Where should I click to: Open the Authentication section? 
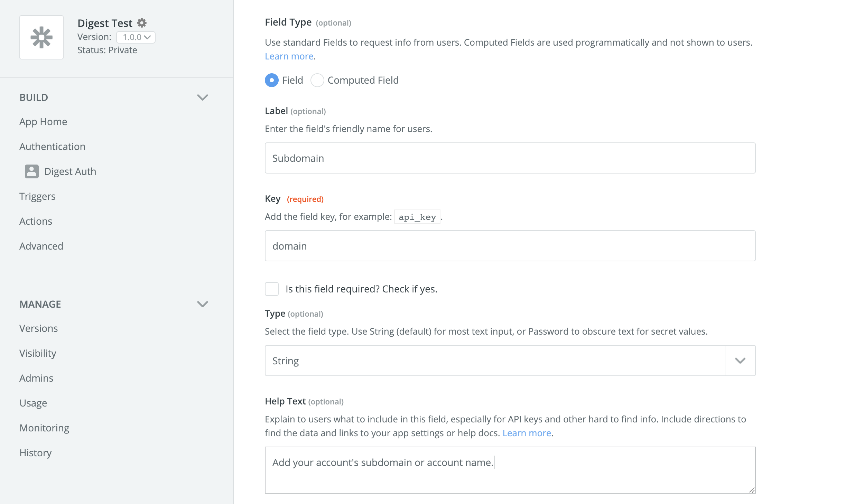(52, 146)
